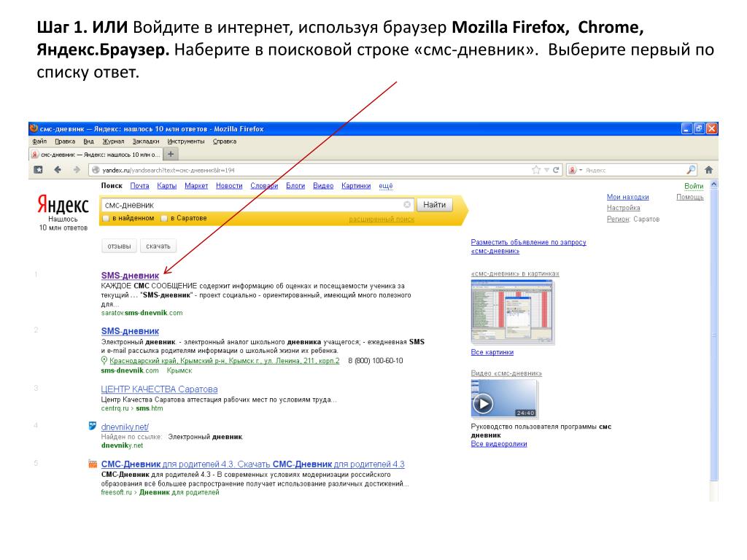747x560 pixels.
Task: Go to Маркет service link
Action: point(196,186)
